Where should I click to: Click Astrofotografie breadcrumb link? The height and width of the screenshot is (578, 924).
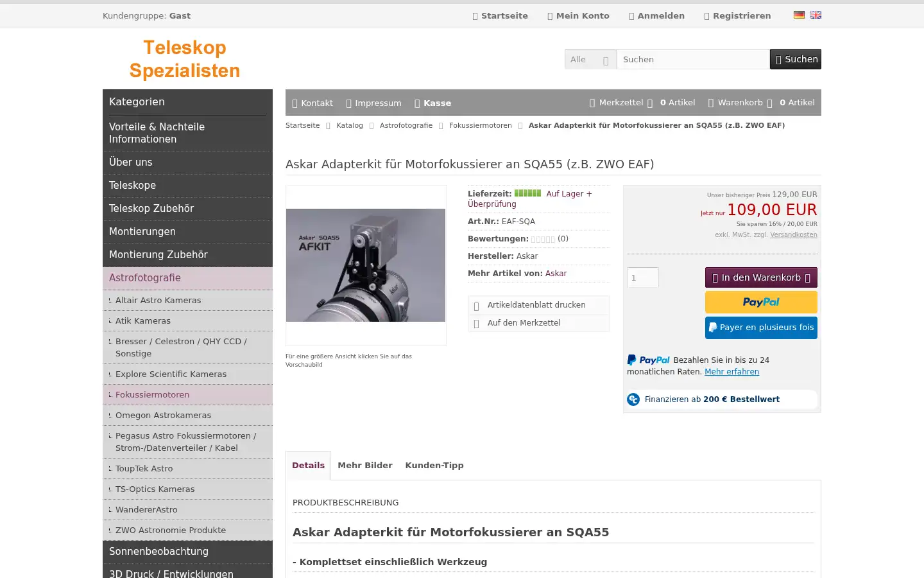click(406, 125)
